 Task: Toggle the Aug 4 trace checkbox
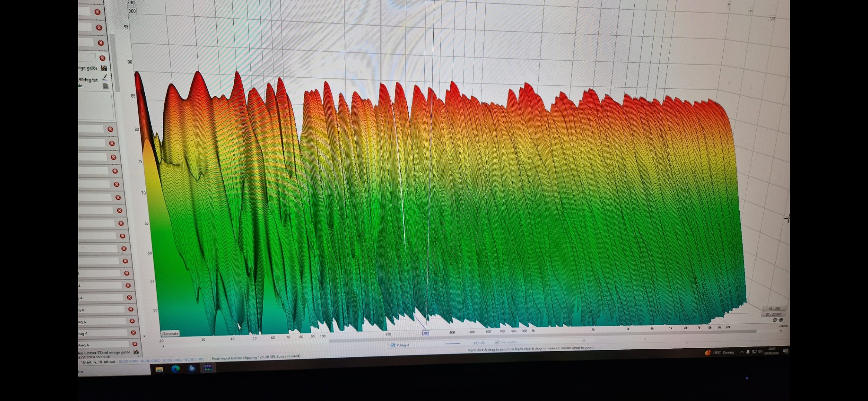(x=392, y=345)
